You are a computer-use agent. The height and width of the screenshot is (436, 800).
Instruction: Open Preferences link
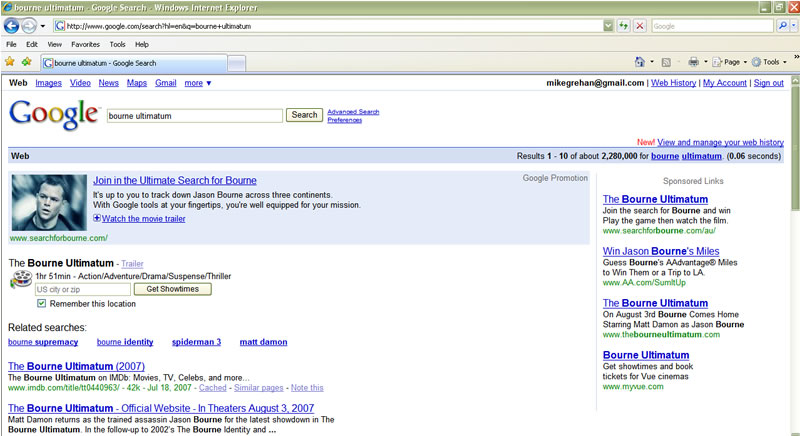(x=344, y=120)
